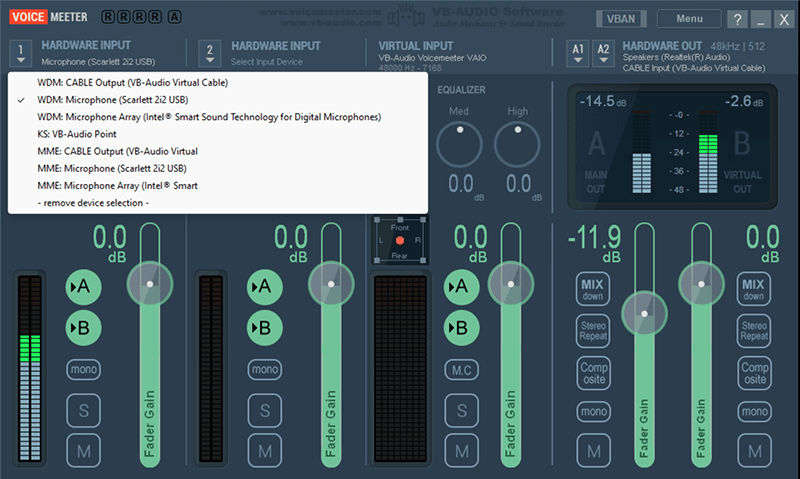This screenshot has width=800, height=479.
Task: Mute Hardware Input 1 strip
Action: 83,451
